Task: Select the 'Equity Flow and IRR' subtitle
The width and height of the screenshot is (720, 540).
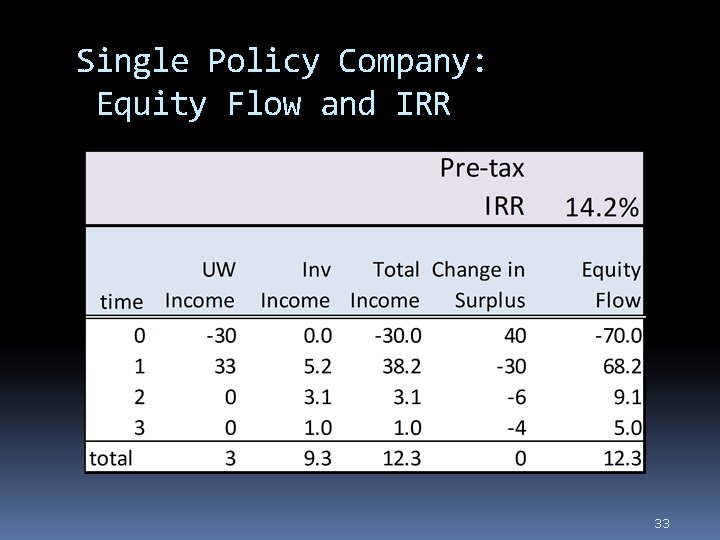Action: [274, 104]
